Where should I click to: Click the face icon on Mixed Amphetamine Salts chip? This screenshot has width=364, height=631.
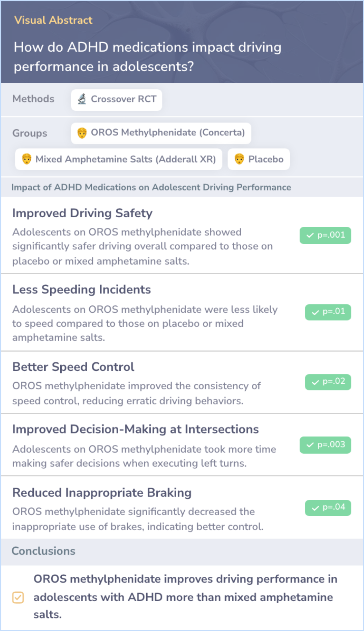pyautogui.click(x=27, y=159)
